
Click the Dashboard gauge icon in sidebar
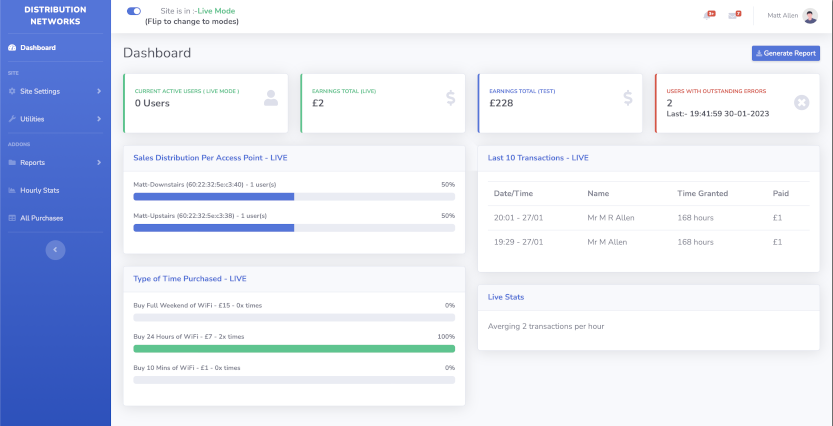tap(12, 48)
